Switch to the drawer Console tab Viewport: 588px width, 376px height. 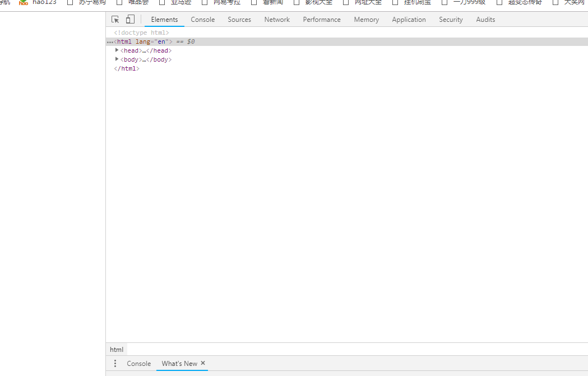point(139,364)
